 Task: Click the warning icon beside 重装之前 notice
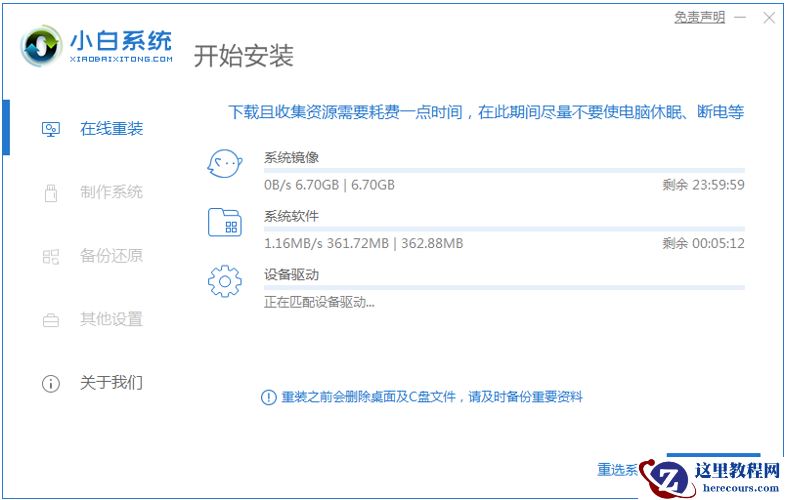(269, 397)
